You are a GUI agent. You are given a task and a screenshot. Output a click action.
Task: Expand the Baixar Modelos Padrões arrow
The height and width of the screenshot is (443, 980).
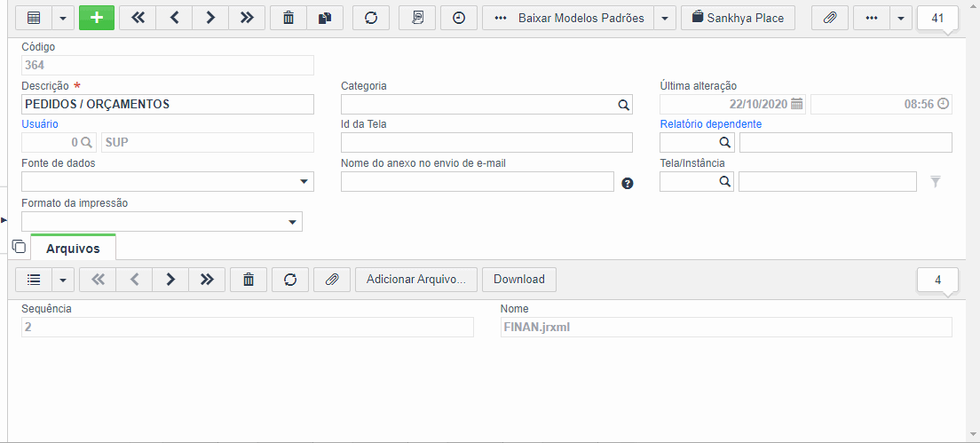665,18
